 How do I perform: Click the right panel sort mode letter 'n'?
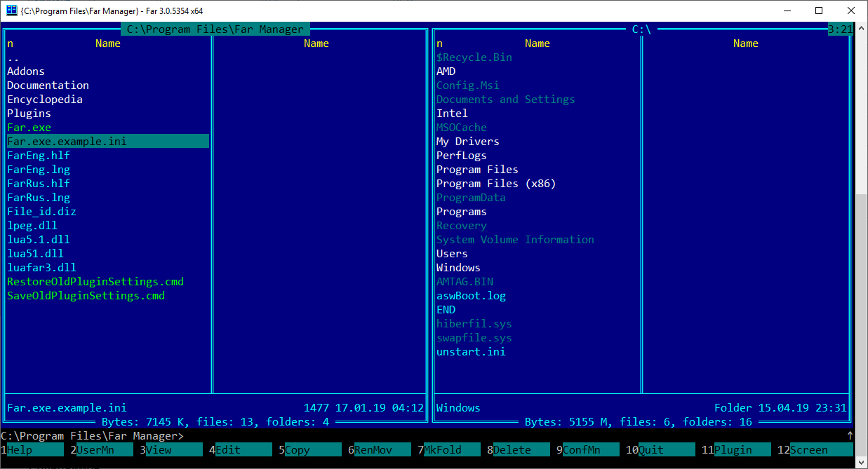click(440, 43)
